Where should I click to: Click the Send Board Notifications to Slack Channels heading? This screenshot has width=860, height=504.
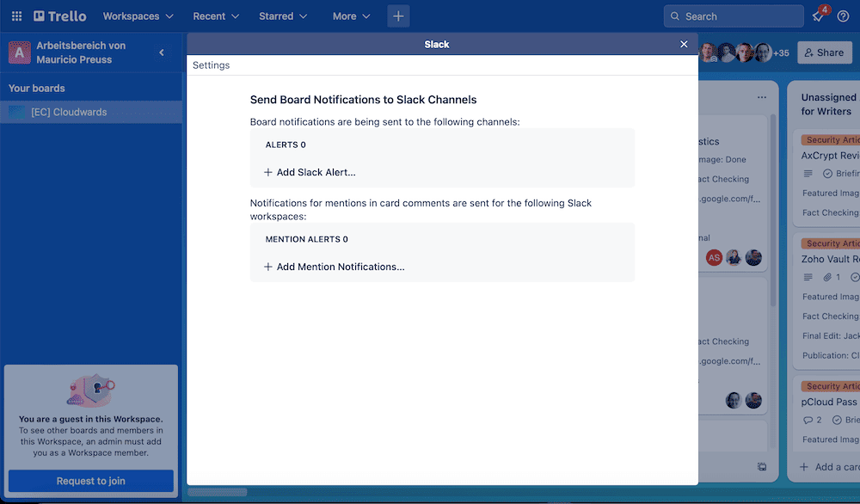point(363,100)
